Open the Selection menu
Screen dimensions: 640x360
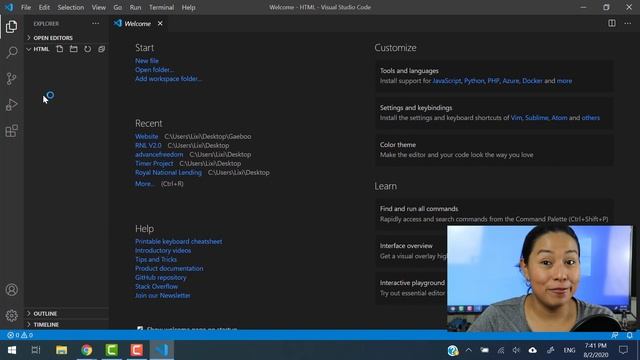click(71, 7)
